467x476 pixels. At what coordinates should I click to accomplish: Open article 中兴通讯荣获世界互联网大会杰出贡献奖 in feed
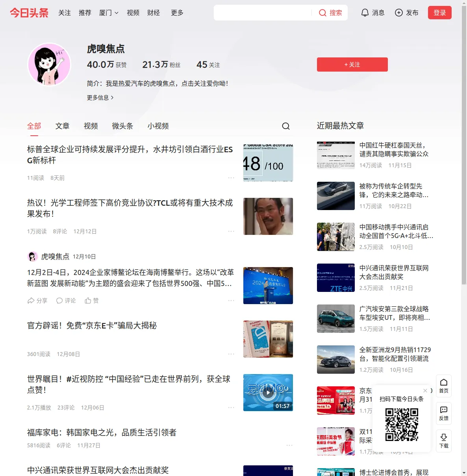coord(98,470)
